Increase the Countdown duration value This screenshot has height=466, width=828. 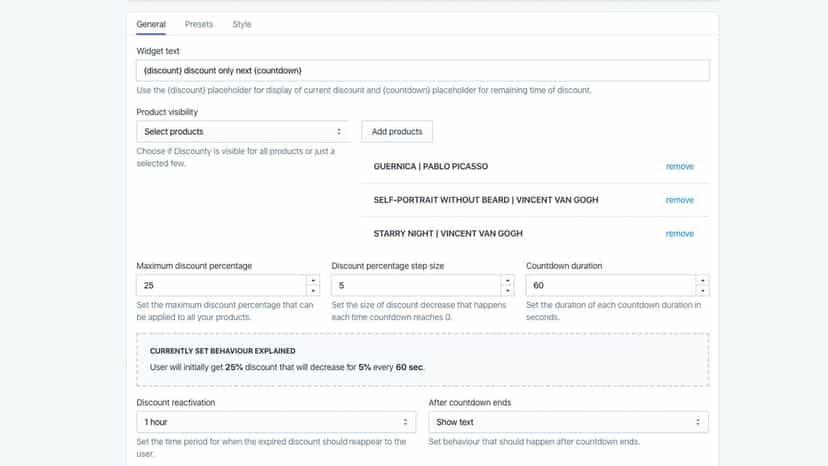(702, 281)
